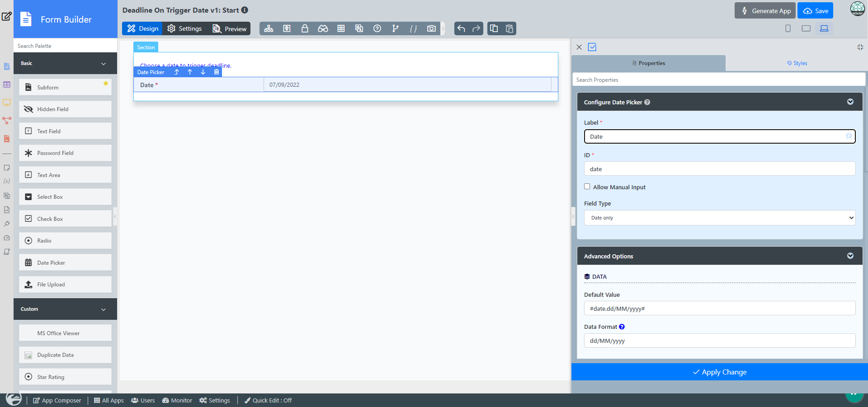Click the Generate App button
The height and width of the screenshot is (407, 868).
pos(766,10)
